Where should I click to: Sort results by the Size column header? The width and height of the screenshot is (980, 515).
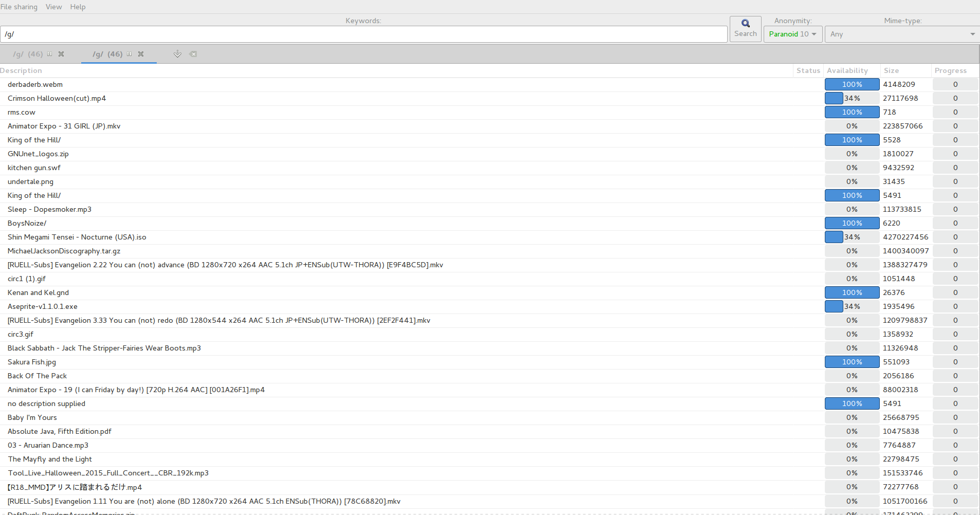(891, 70)
